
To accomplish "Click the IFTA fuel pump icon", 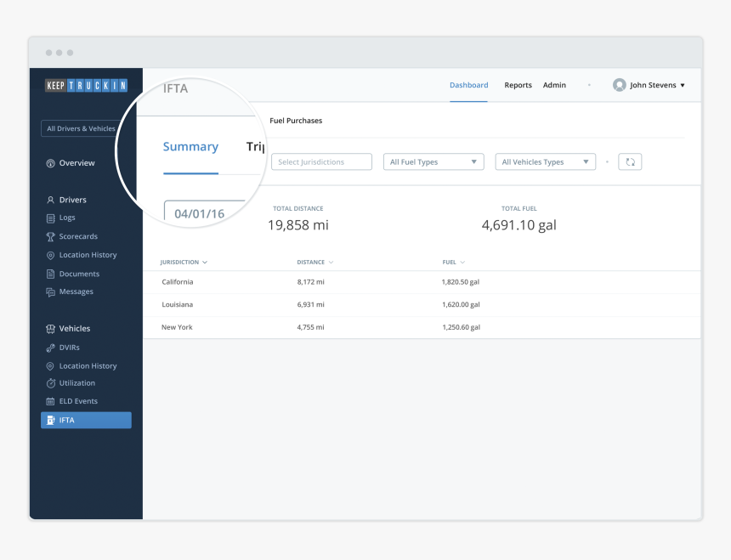I will click(53, 420).
